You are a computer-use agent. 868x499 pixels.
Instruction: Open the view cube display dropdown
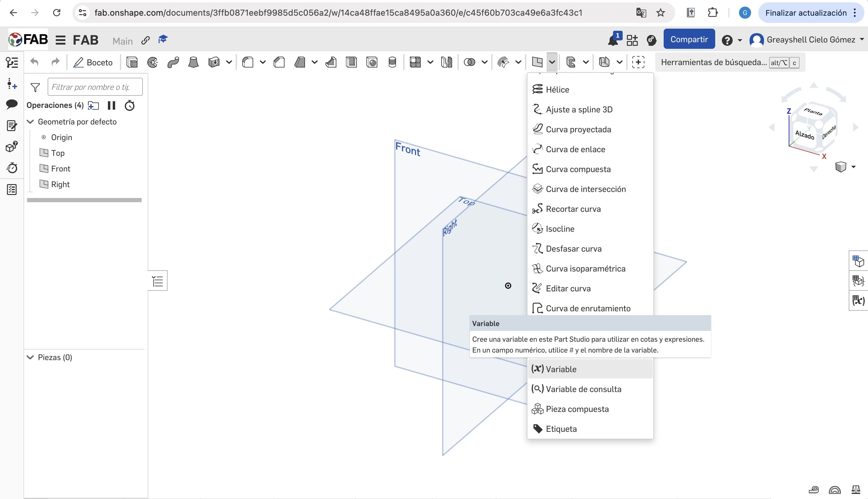pos(853,167)
